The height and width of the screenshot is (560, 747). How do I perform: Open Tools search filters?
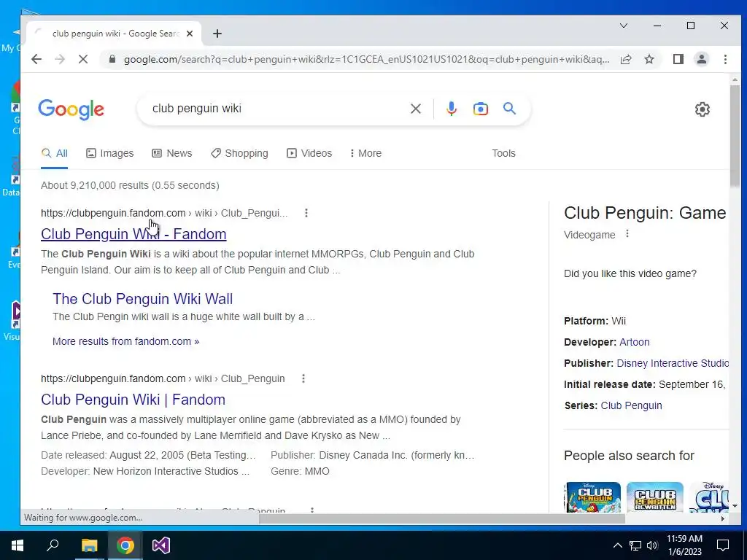point(503,153)
